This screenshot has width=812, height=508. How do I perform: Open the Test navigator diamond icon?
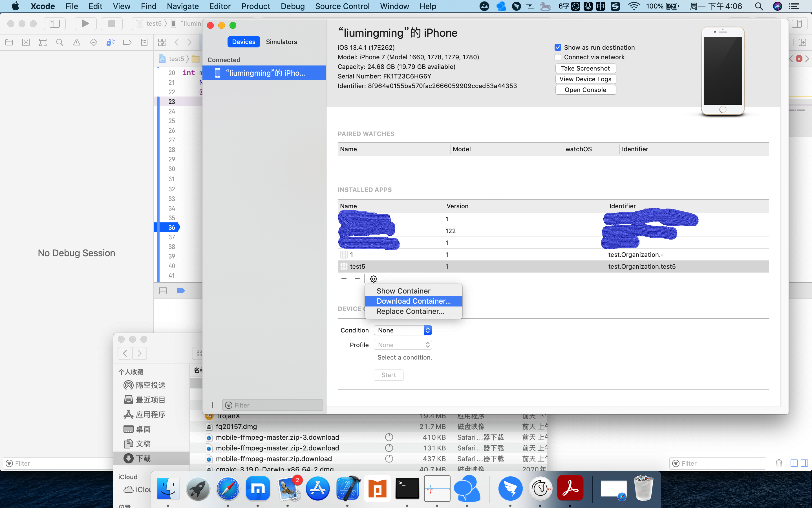[94, 42]
